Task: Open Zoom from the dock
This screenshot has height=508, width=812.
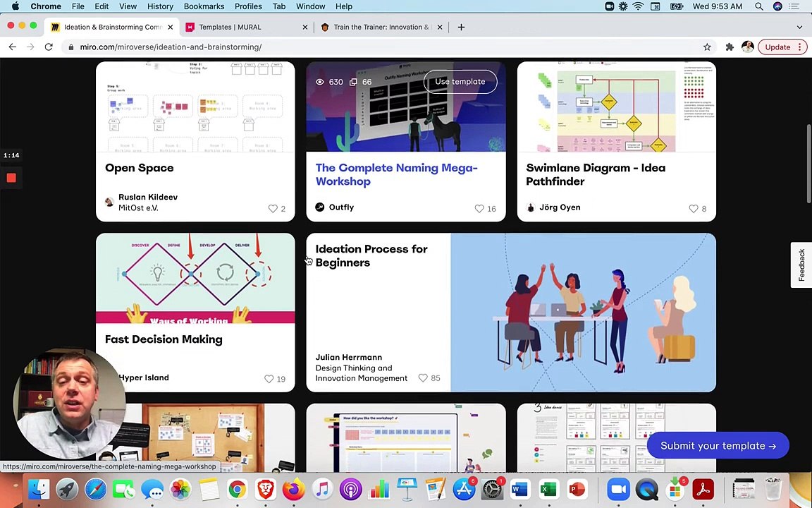Action: 618,489
